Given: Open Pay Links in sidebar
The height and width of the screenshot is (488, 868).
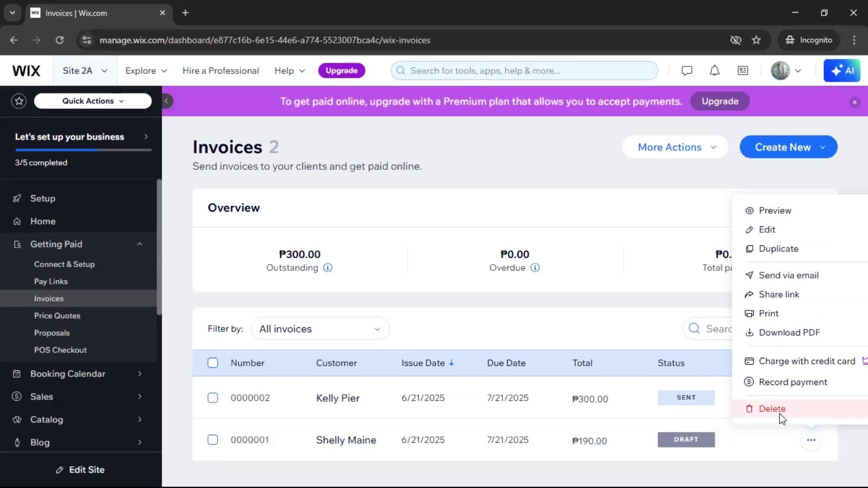Looking at the screenshot, I should pos(51,281).
